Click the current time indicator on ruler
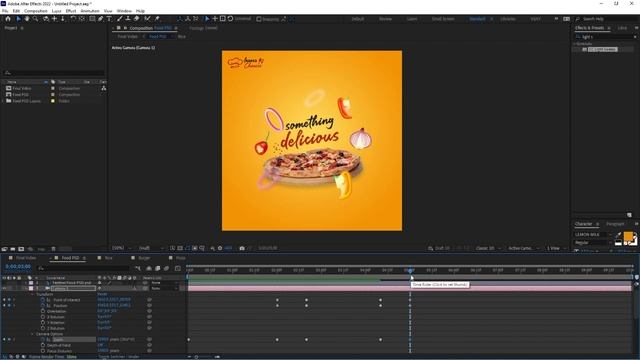Screen dimensions: 640x360 (410, 270)
